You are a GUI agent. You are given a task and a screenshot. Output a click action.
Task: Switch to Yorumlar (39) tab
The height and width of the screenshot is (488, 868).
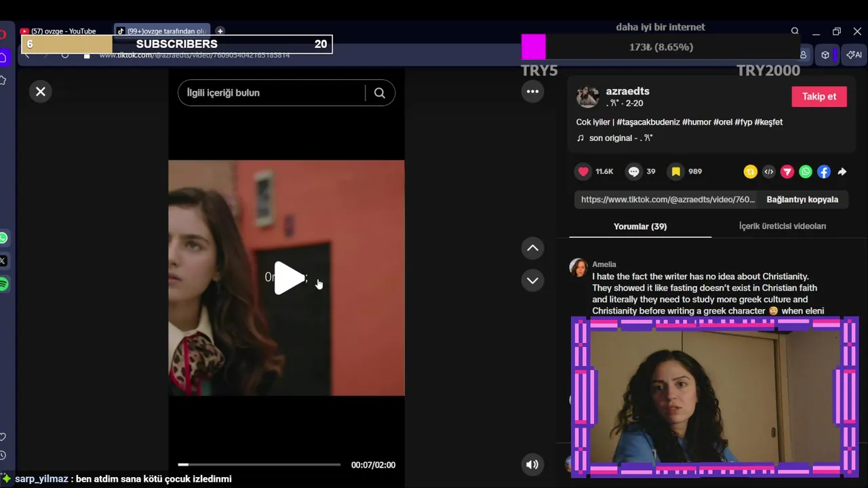click(x=640, y=226)
